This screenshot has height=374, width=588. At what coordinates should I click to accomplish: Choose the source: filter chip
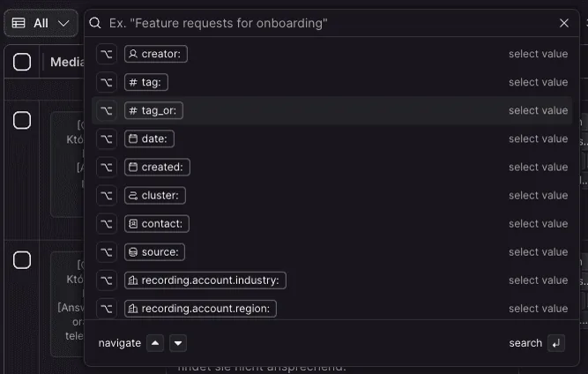coord(154,252)
